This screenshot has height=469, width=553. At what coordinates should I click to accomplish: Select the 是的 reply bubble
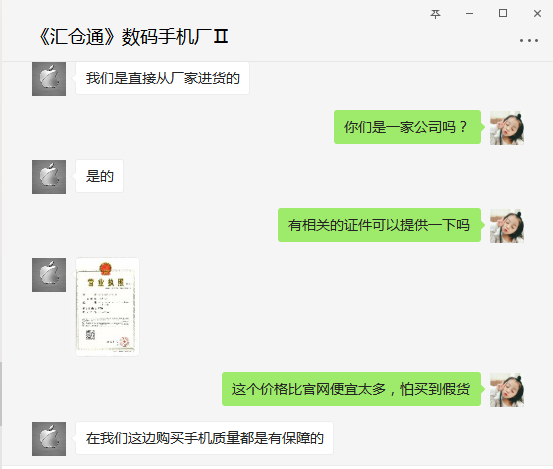[x=99, y=176]
